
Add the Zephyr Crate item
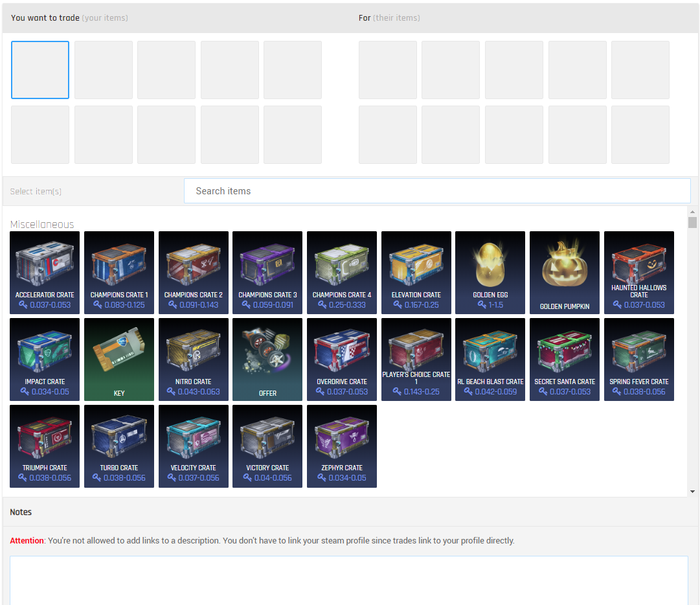[342, 446]
